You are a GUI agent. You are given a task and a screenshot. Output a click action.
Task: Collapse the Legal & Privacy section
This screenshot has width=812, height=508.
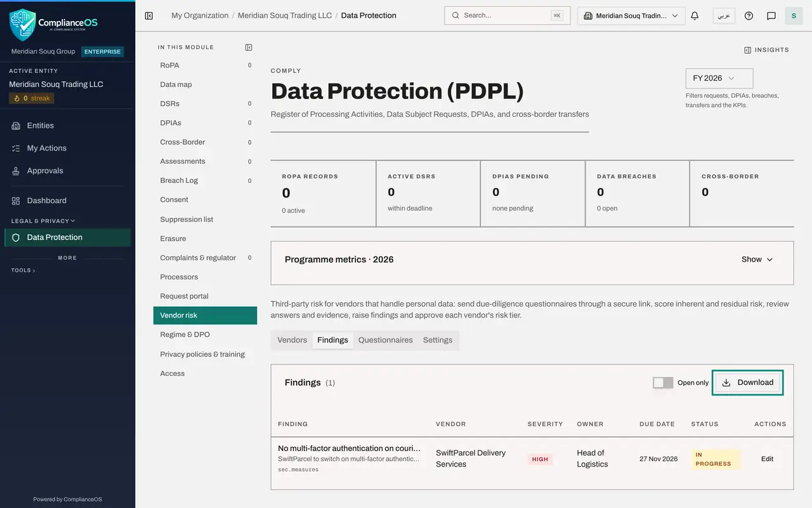(43, 221)
